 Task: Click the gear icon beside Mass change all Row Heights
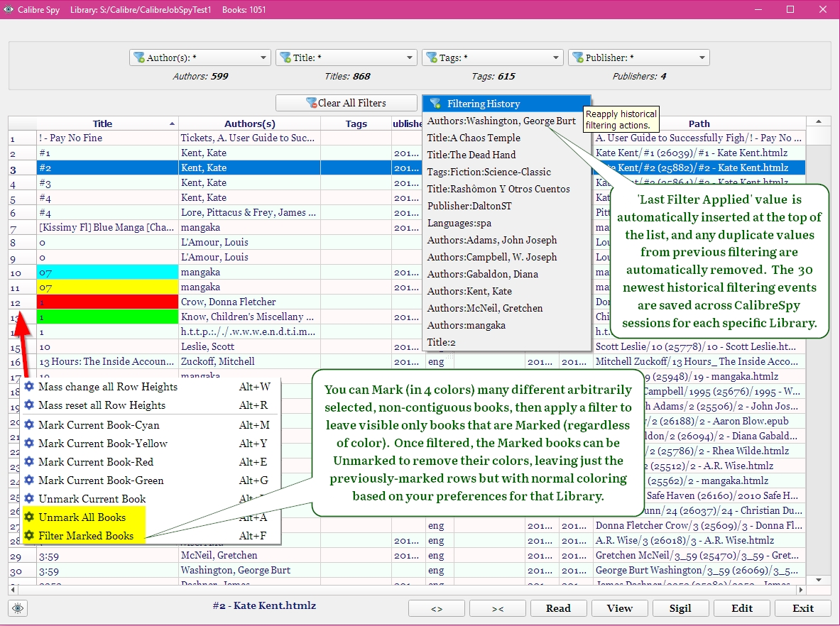pos(29,387)
